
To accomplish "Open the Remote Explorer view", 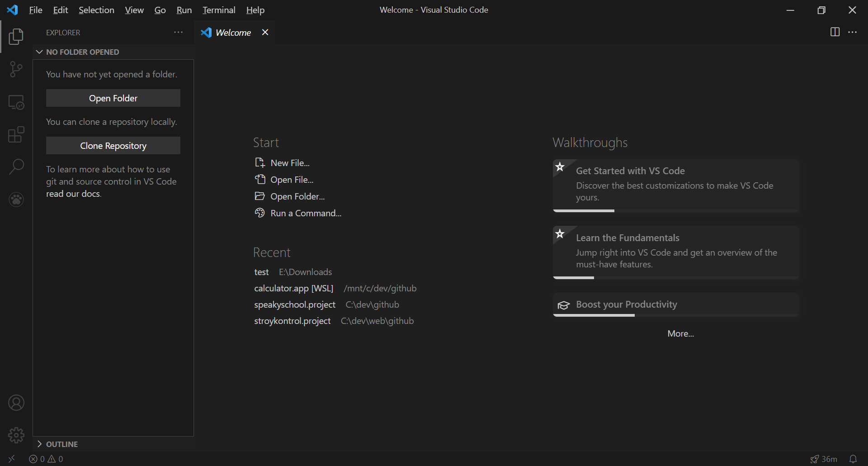I will [x=16, y=102].
